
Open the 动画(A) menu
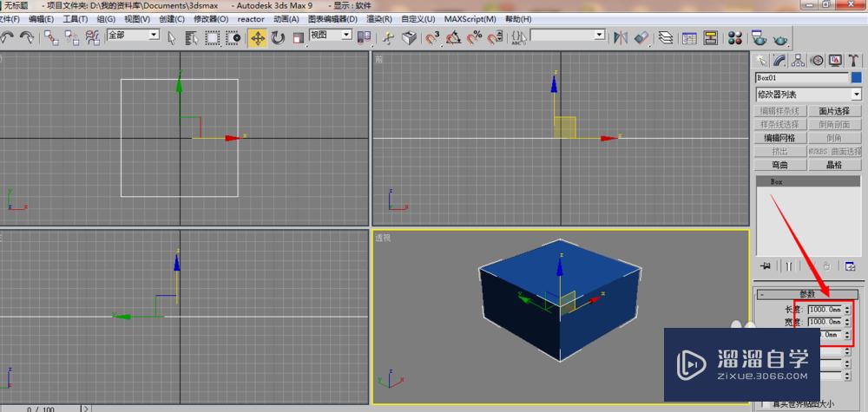286,19
